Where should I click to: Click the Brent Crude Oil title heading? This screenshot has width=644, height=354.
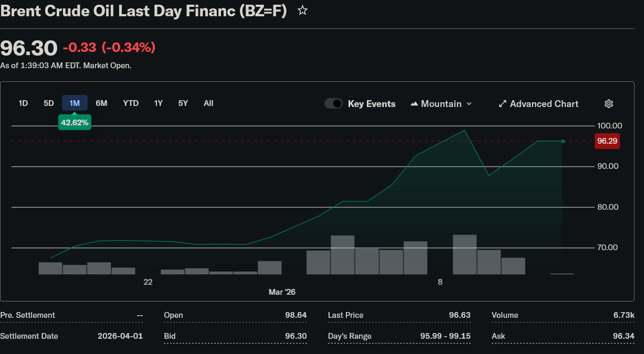(x=144, y=10)
